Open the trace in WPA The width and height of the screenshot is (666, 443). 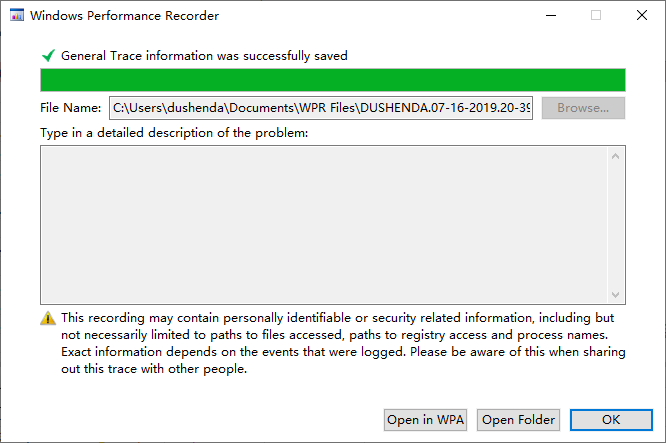pyautogui.click(x=425, y=420)
